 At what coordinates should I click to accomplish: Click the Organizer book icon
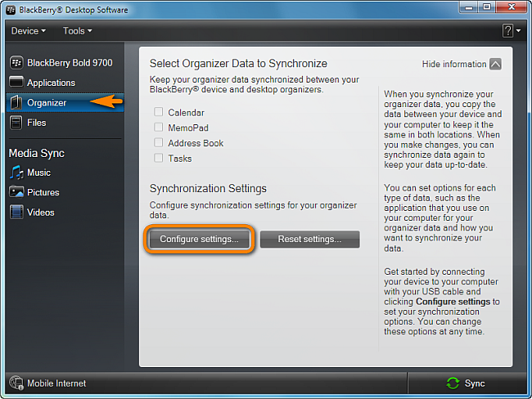(16, 102)
